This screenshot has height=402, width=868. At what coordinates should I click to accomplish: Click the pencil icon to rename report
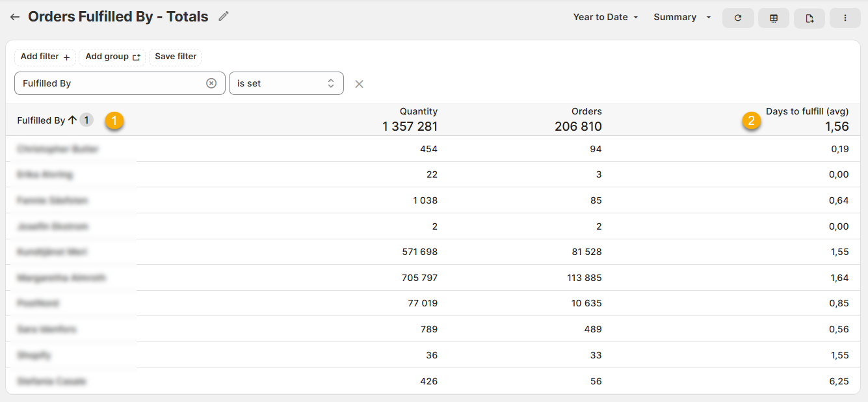click(224, 17)
